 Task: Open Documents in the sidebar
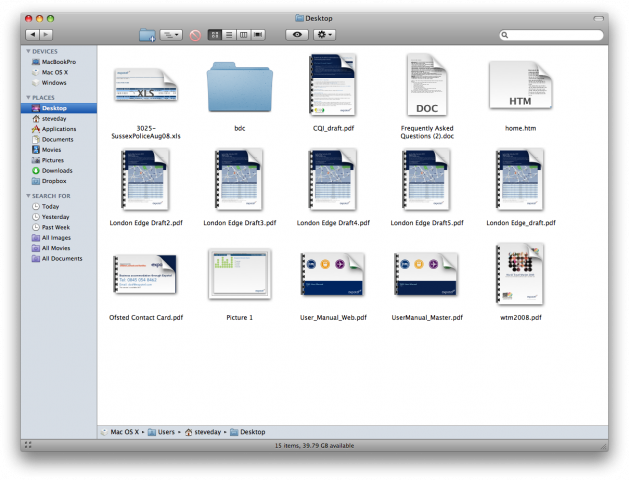tap(59, 140)
